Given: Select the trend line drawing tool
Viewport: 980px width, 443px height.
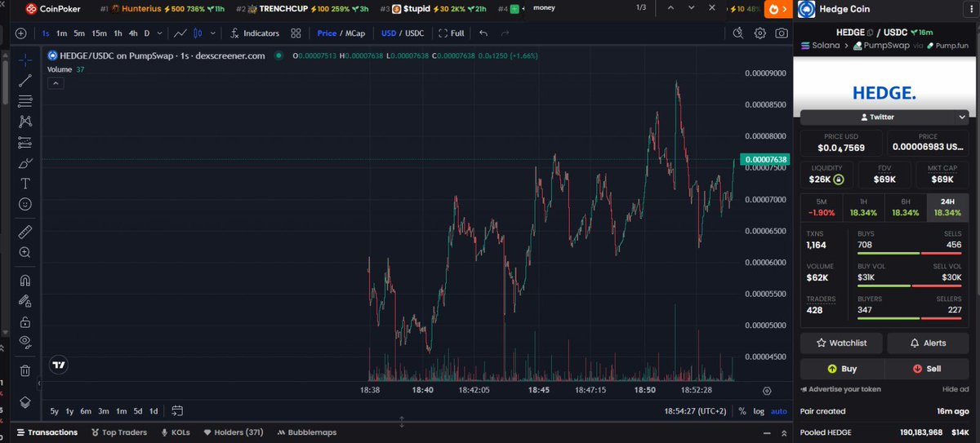Looking at the screenshot, I should coord(25,81).
